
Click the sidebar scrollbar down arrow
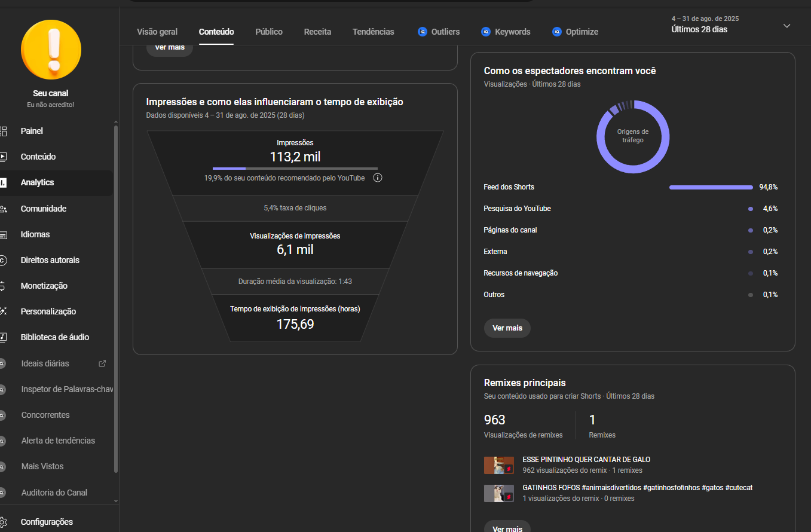tap(116, 501)
